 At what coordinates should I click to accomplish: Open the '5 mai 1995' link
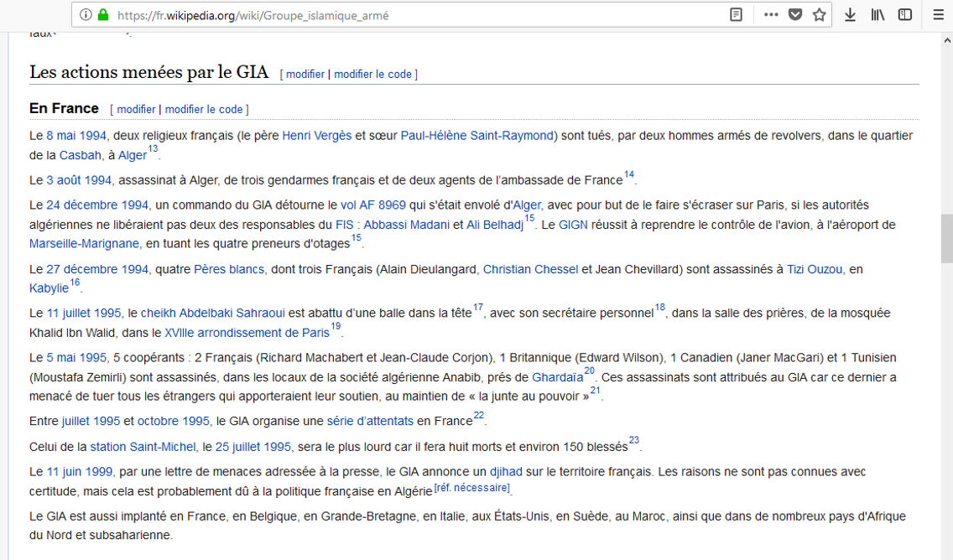click(76, 358)
